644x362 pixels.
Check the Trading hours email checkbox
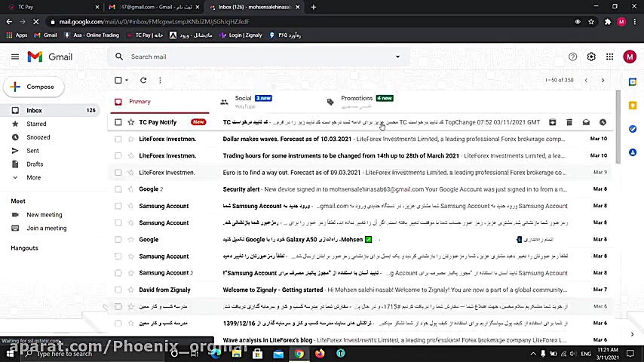tap(118, 155)
